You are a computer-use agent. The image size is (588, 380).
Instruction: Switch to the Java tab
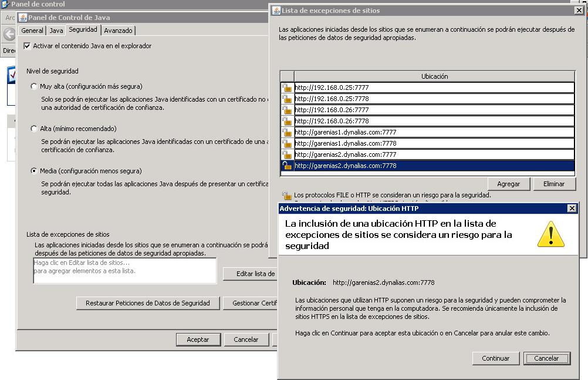56,31
